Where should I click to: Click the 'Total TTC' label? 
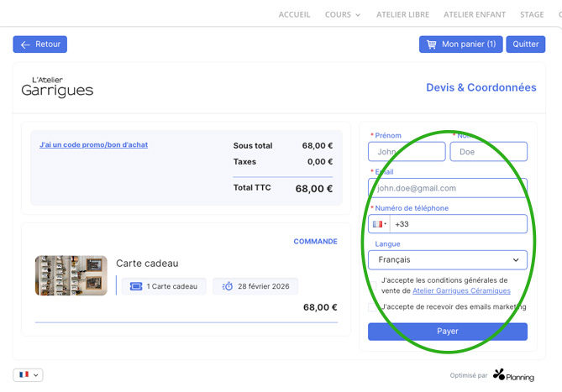tap(252, 187)
